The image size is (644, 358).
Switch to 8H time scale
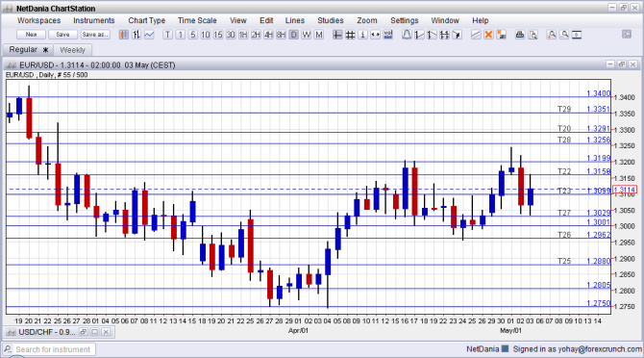(x=281, y=35)
